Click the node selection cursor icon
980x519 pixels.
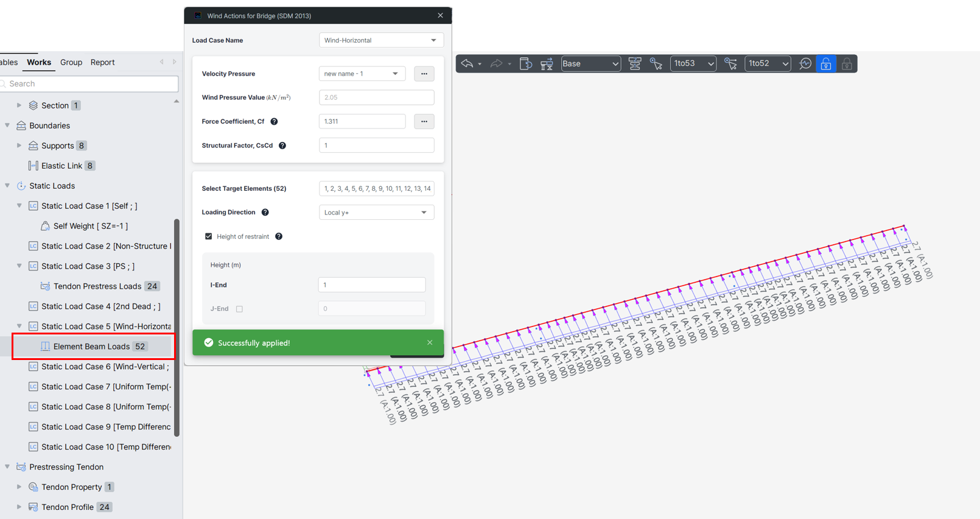tap(656, 63)
